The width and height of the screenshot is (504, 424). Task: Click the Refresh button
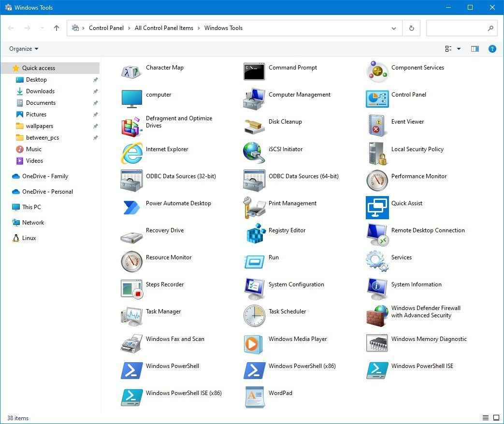[411, 28]
